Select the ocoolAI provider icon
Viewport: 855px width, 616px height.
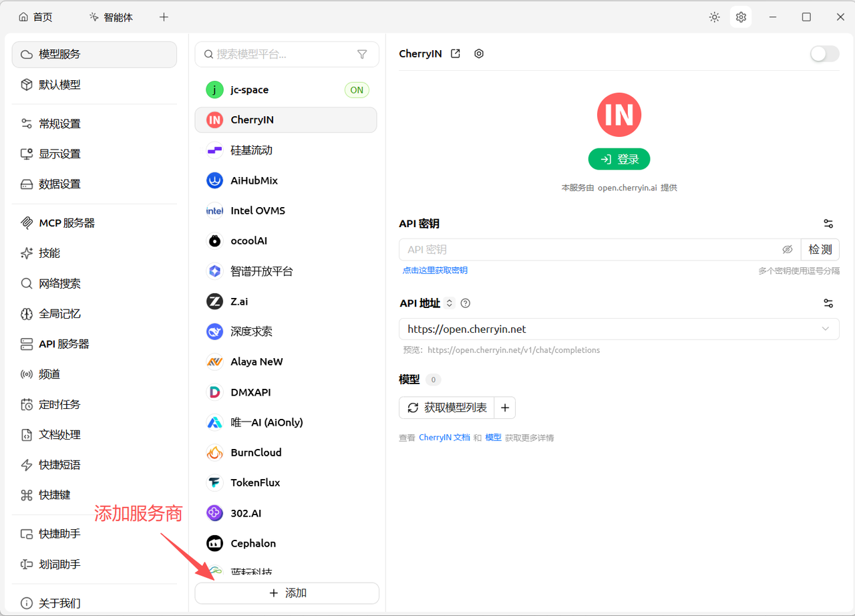pos(214,241)
